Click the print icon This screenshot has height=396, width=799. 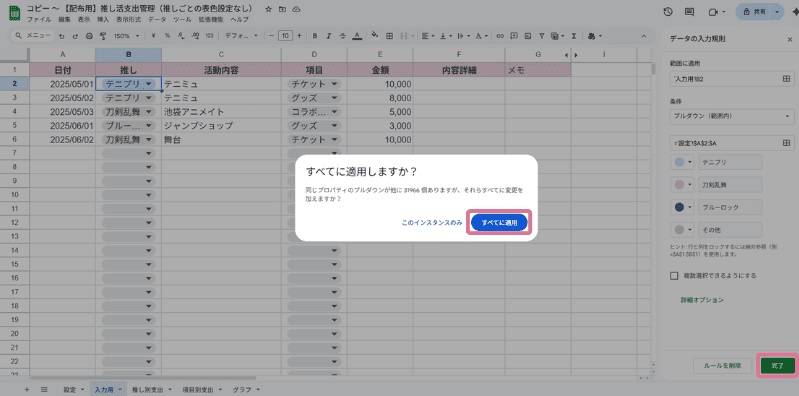pyautogui.click(x=89, y=36)
